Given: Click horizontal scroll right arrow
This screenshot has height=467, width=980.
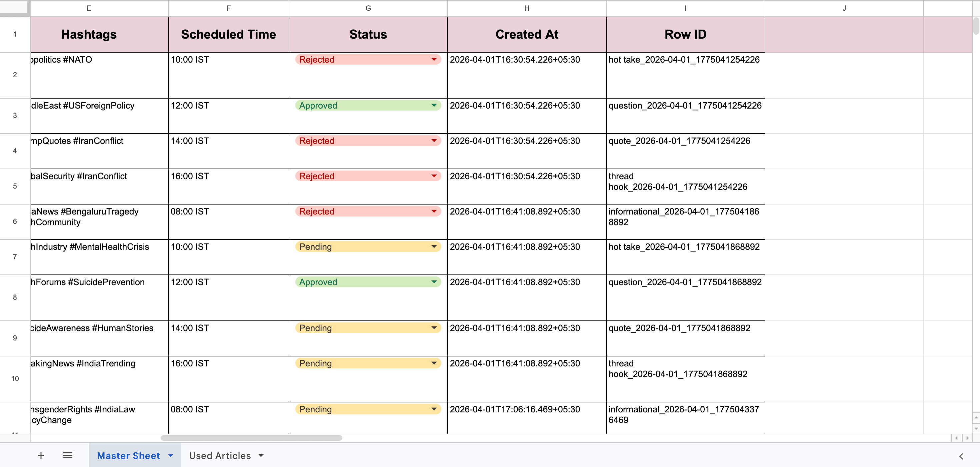Looking at the screenshot, I should pyautogui.click(x=967, y=438).
